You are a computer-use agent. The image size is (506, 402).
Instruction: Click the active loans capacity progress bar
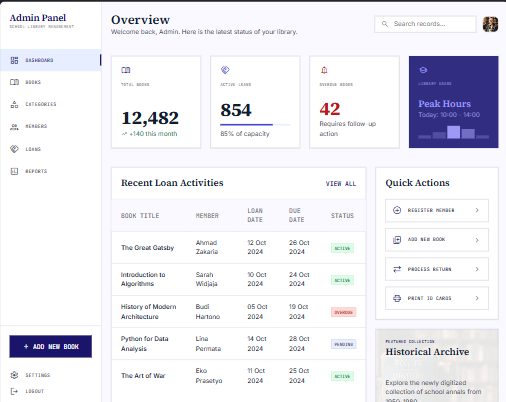tap(255, 125)
